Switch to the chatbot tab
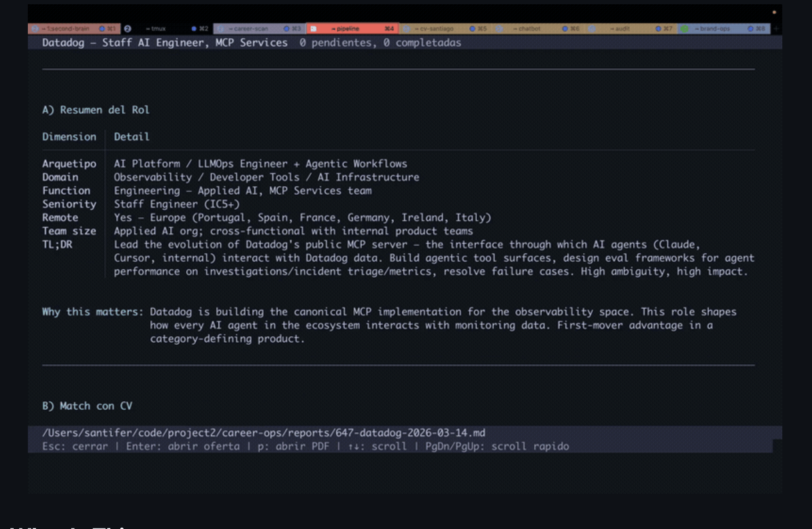The width and height of the screenshot is (812, 529). 538,29
